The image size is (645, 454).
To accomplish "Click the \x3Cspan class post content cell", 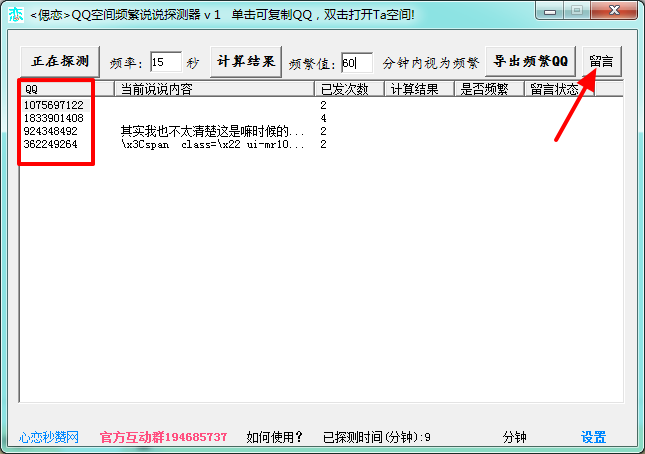I will (213, 144).
